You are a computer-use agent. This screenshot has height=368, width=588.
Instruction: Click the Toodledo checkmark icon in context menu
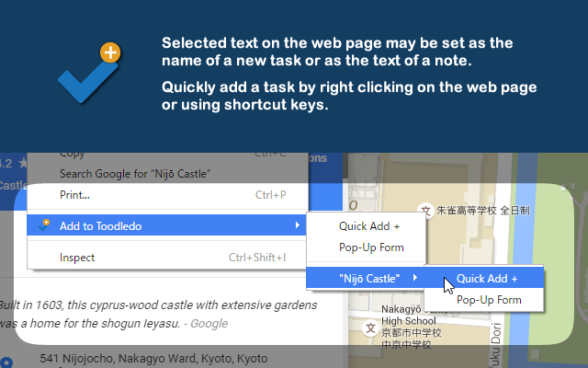[x=44, y=224]
